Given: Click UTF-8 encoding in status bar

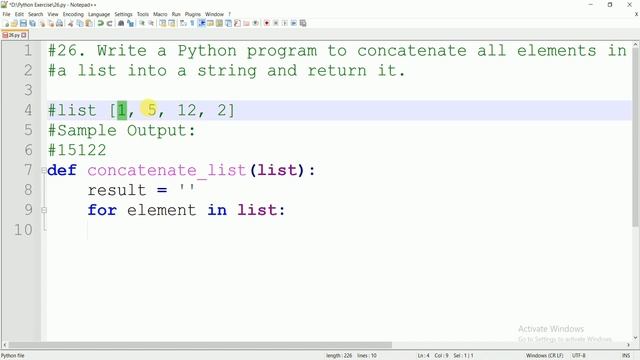Looking at the screenshot, I should [x=578, y=356].
